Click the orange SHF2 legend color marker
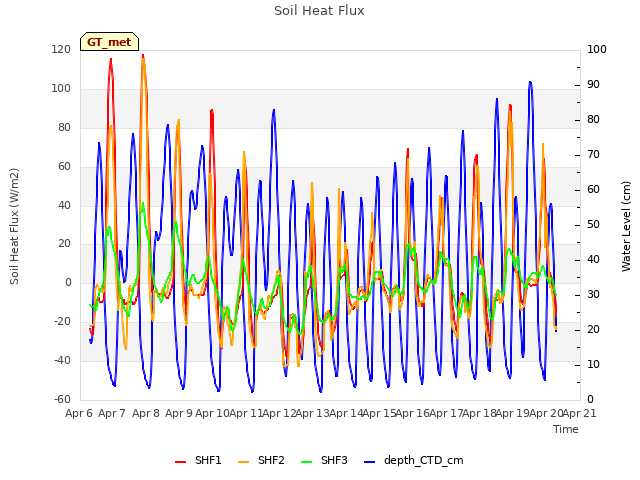Viewport: 640px width, 480px height. tap(243, 462)
